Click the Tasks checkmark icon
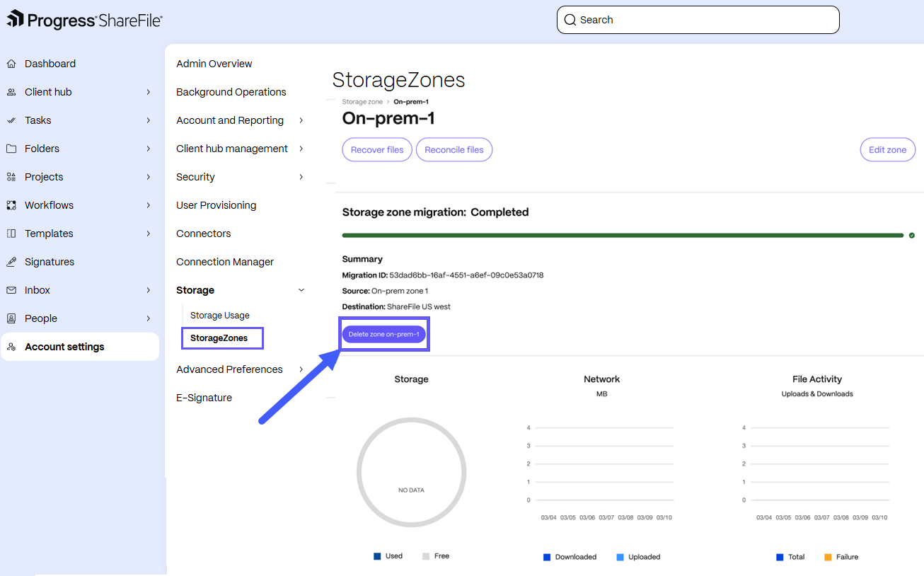The width and height of the screenshot is (924, 576). [11, 120]
